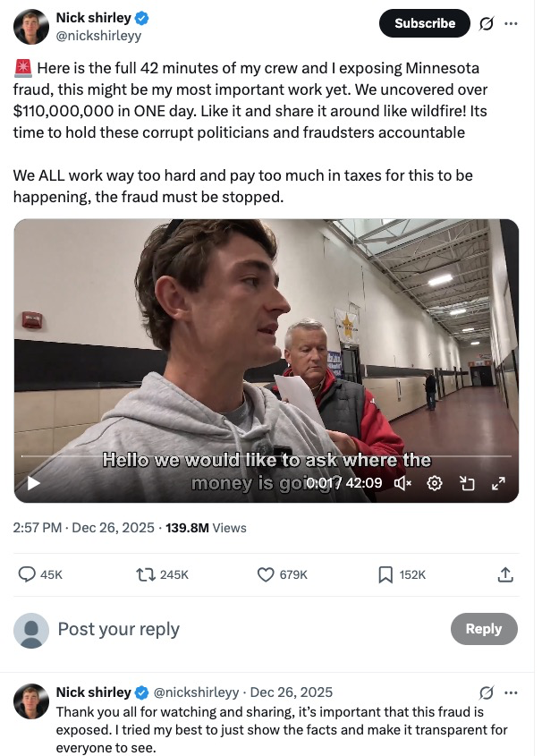
Task: Open the more options menu on main post
Action: pyautogui.click(x=512, y=23)
